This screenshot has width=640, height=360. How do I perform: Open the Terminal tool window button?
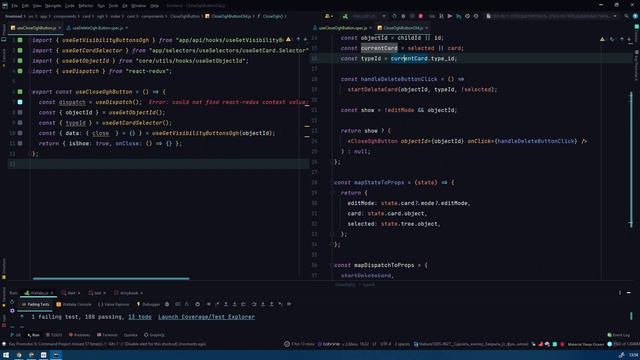[x=107, y=335]
